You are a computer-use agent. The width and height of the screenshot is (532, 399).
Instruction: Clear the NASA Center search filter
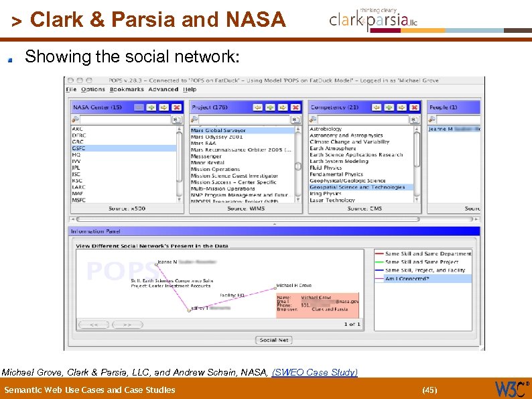click(177, 119)
